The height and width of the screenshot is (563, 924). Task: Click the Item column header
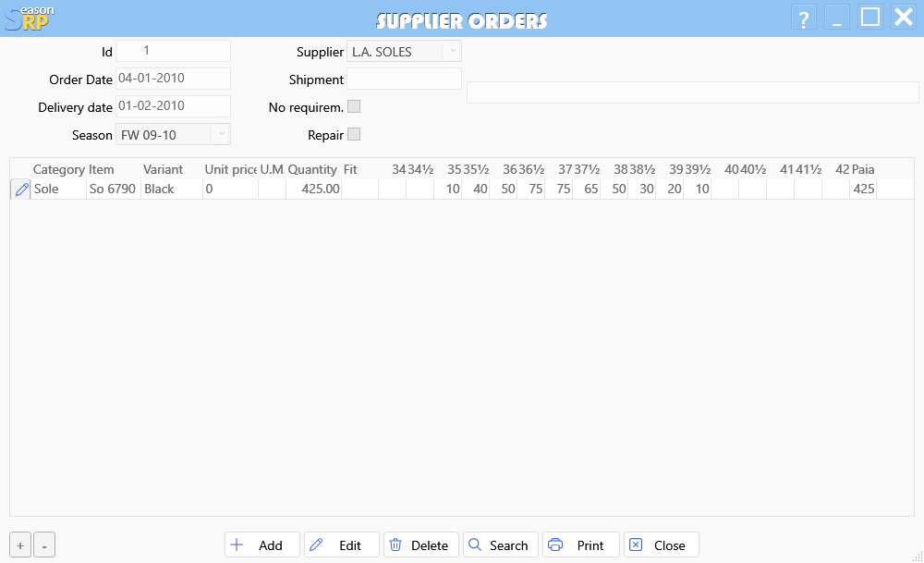[x=102, y=170]
